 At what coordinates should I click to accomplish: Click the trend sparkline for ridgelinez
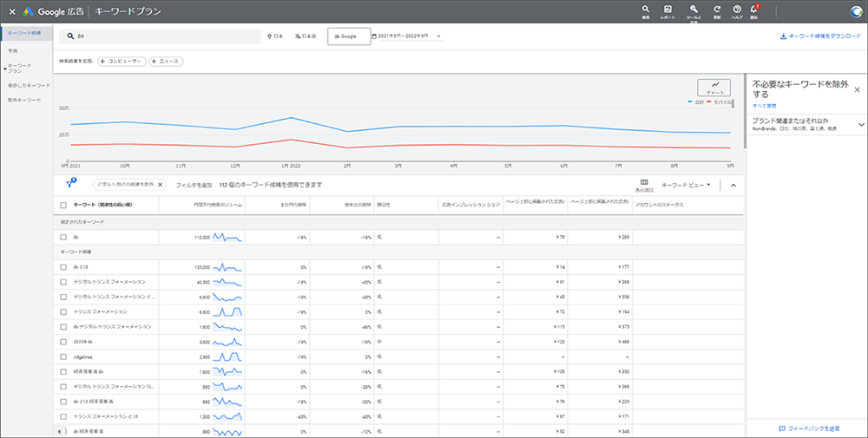227,356
